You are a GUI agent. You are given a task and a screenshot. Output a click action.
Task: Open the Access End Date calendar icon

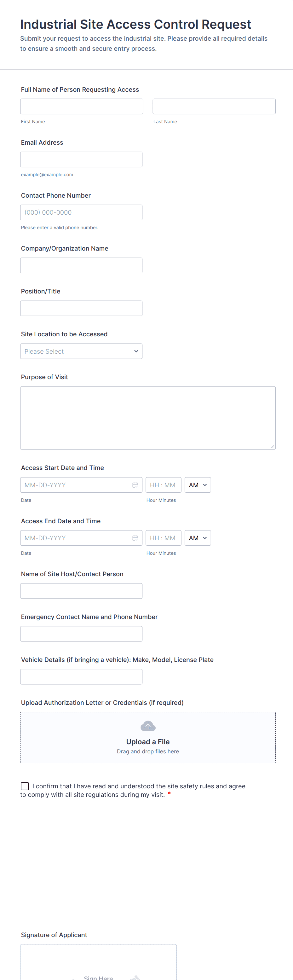tap(135, 538)
